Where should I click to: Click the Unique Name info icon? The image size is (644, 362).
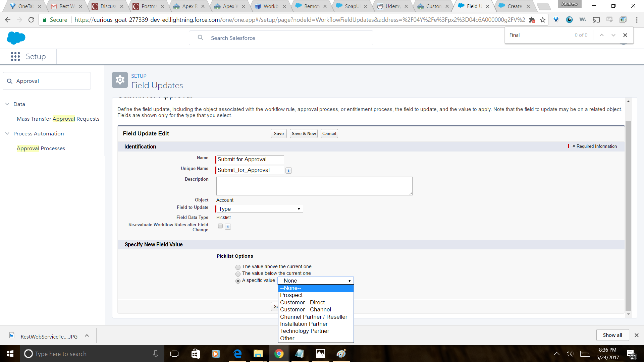click(x=288, y=171)
